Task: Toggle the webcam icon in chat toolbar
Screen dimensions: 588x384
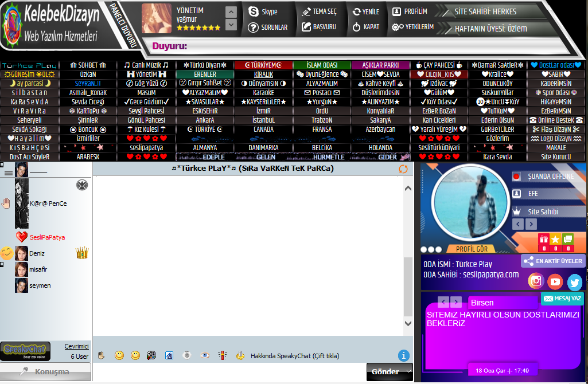Action: [x=186, y=355]
